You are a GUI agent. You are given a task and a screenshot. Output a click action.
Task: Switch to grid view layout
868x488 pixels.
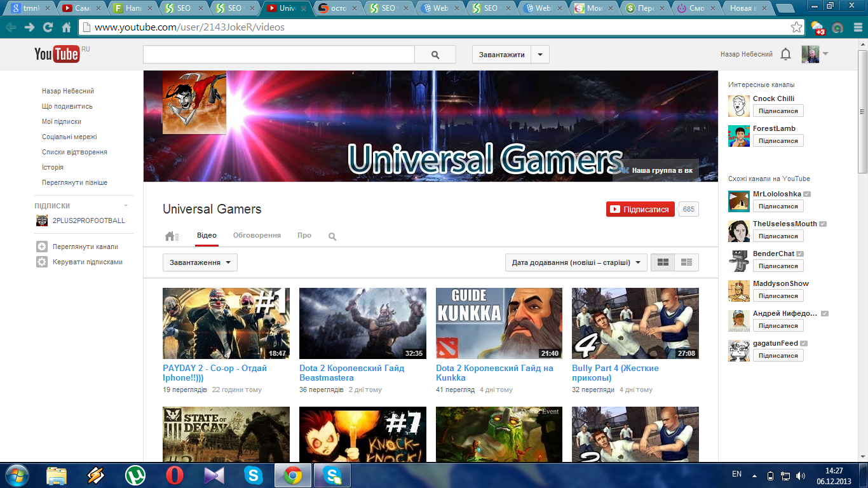coord(663,262)
